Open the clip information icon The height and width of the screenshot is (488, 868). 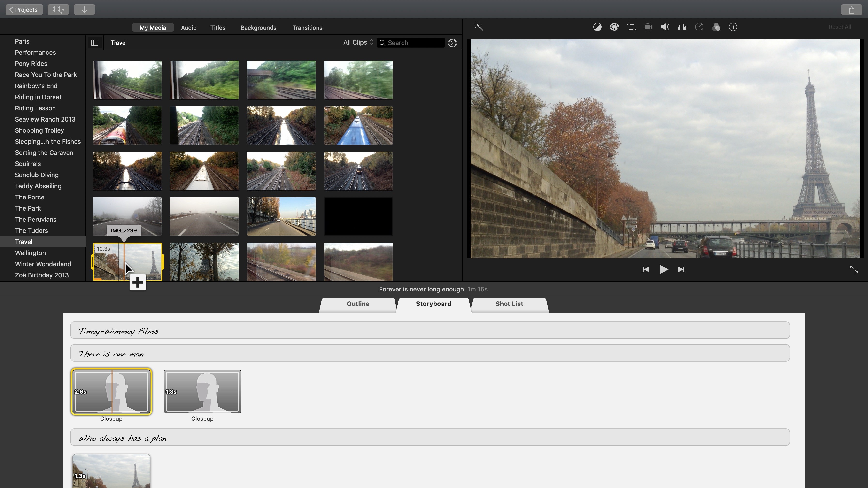click(733, 27)
